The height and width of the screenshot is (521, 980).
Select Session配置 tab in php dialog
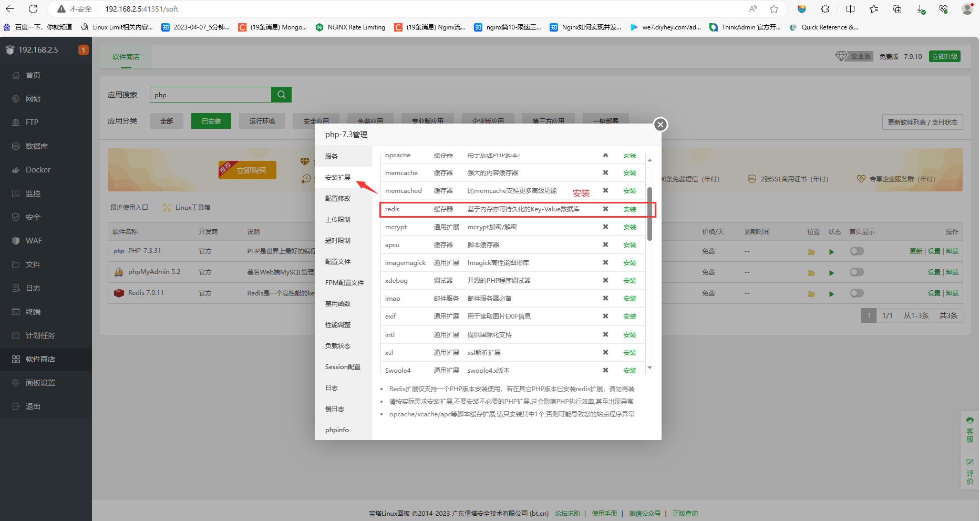(344, 367)
